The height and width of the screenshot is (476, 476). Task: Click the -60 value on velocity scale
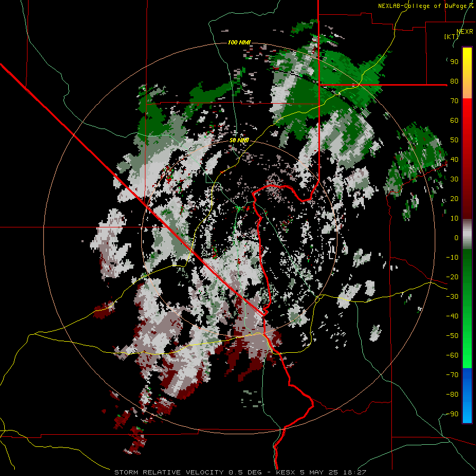tap(452, 355)
